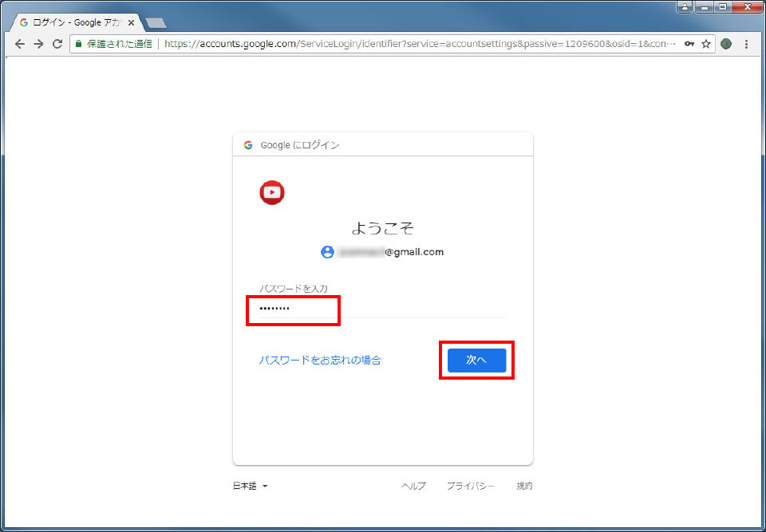
Task: Click the Chrome user profile icon in titlebar
Action: [x=685, y=7]
